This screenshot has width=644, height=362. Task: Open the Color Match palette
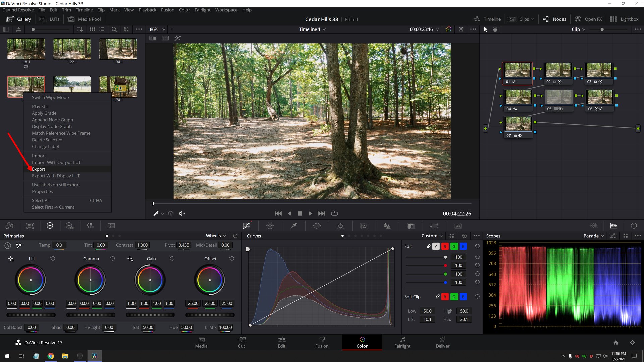click(x=30, y=226)
